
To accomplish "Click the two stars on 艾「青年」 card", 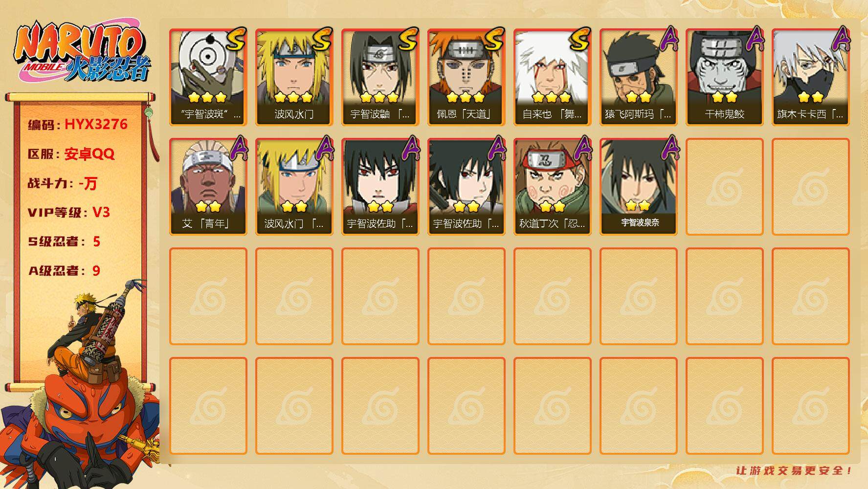I will pos(208,206).
